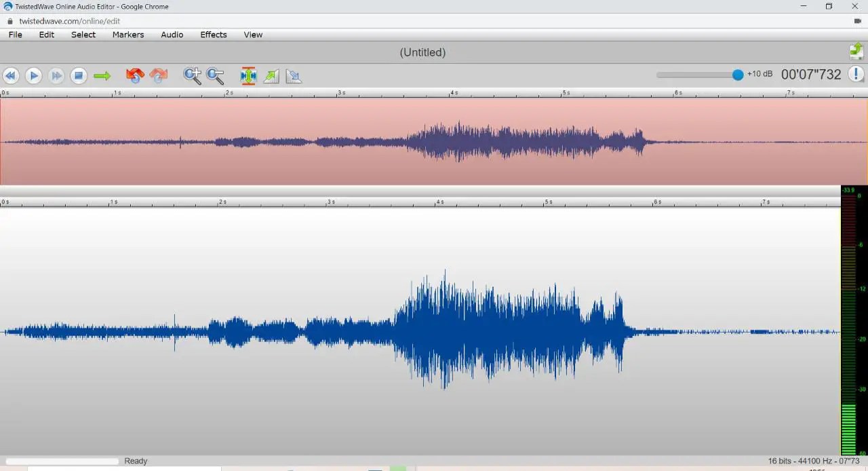
Task: Select the Zoom In magnifier tool
Action: point(192,75)
